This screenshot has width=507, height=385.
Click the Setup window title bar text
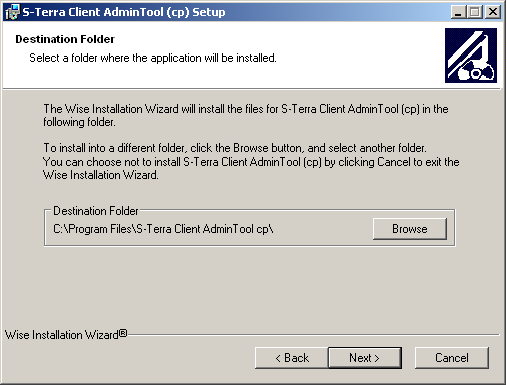[124, 12]
